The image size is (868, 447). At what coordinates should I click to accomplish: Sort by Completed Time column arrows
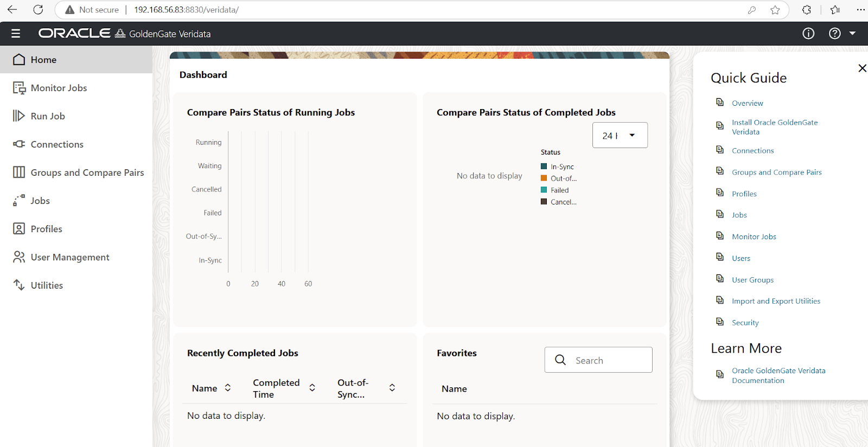(x=312, y=387)
